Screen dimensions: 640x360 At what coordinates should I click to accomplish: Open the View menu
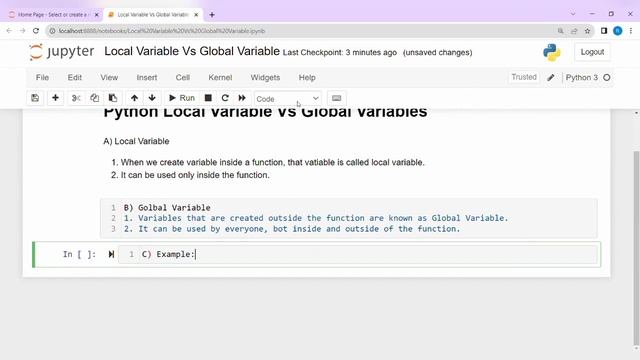coord(109,78)
